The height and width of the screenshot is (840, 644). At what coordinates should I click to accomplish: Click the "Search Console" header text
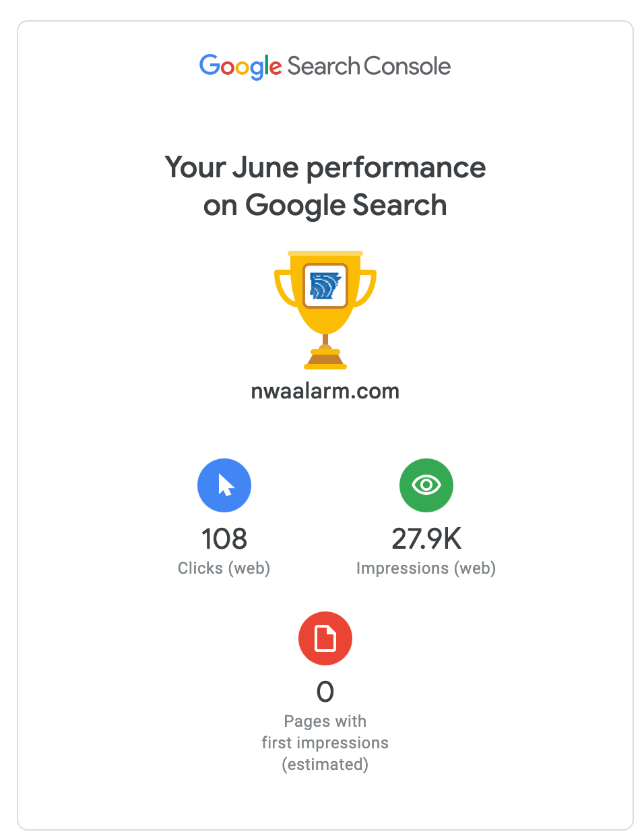click(369, 66)
